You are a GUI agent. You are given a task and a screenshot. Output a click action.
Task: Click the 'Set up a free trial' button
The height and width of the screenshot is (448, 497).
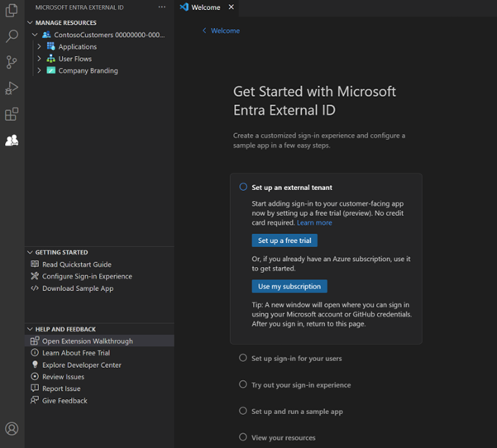point(284,241)
